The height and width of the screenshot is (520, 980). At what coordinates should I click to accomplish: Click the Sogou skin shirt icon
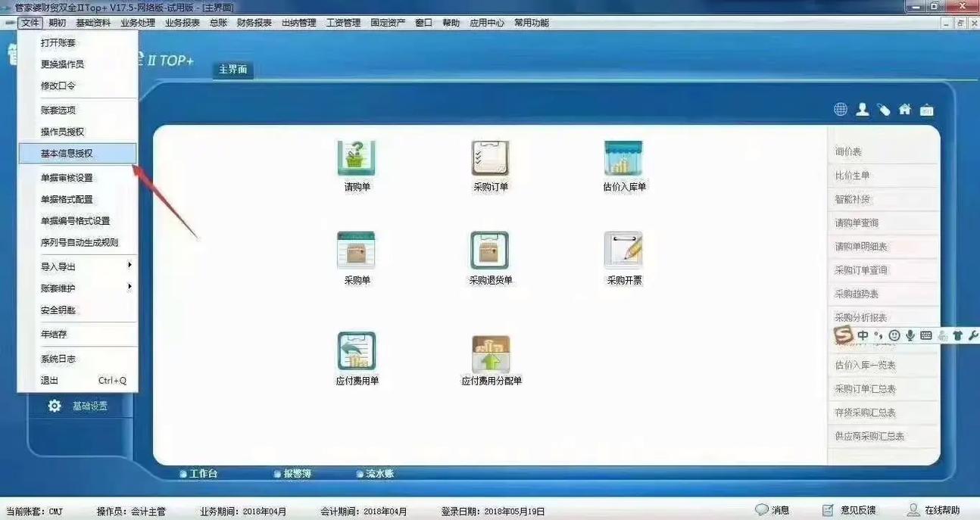pos(958,335)
